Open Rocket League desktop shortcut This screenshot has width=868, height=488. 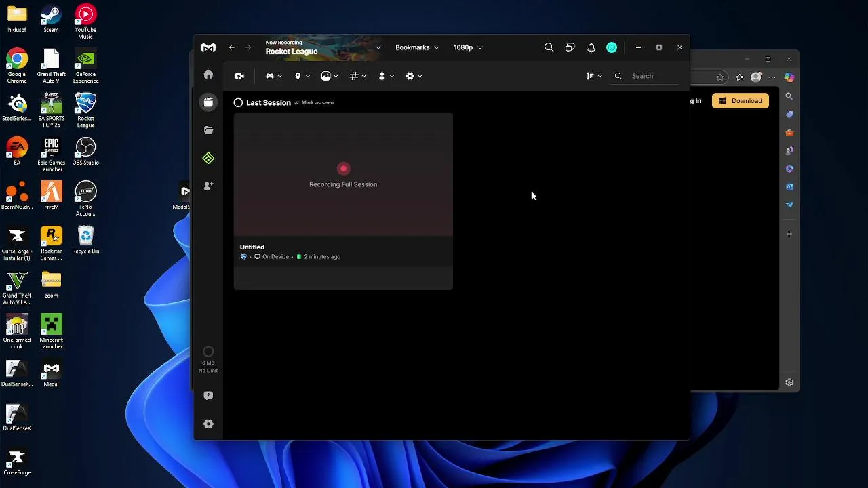pyautogui.click(x=85, y=110)
